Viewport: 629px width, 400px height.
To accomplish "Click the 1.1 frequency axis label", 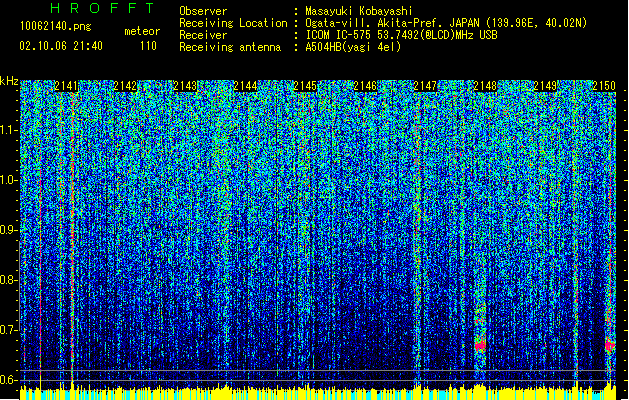I will pyautogui.click(x=9, y=130).
